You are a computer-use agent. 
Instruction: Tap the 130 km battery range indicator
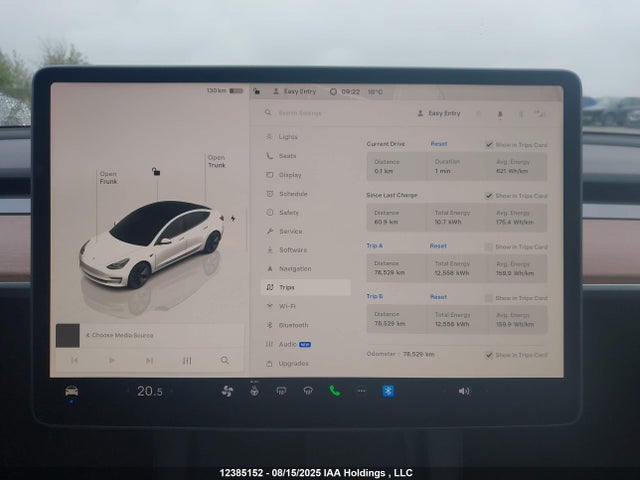[224, 90]
